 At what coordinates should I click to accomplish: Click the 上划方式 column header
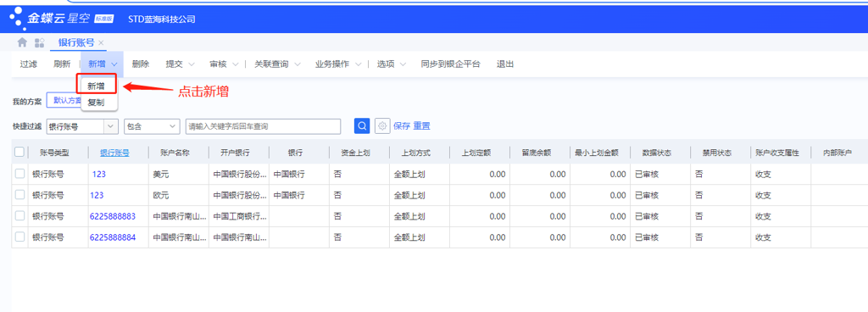click(x=415, y=153)
